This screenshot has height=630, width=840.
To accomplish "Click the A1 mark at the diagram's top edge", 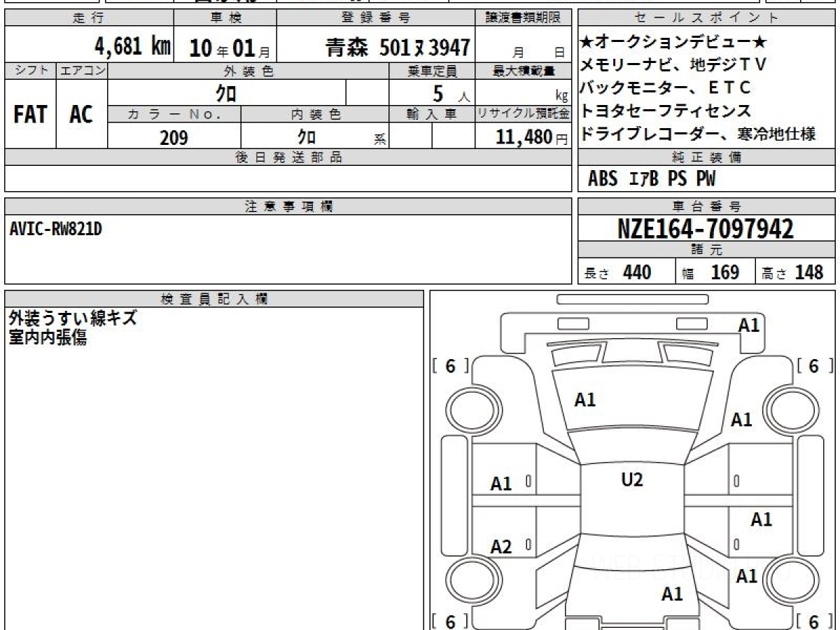I will pyautogui.click(x=748, y=325).
